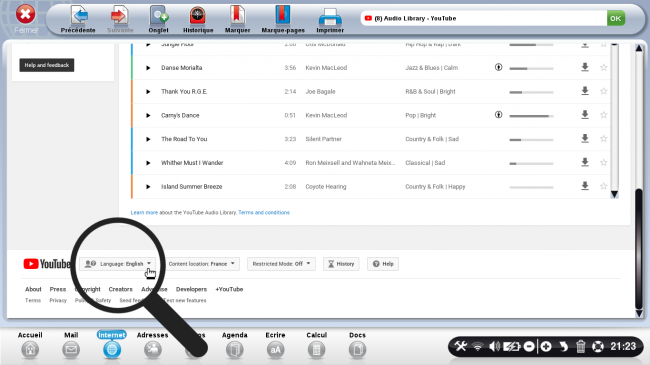
Task: Click the volume speaker tray icon
Action: pyautogui.click(x=494, y=346)
